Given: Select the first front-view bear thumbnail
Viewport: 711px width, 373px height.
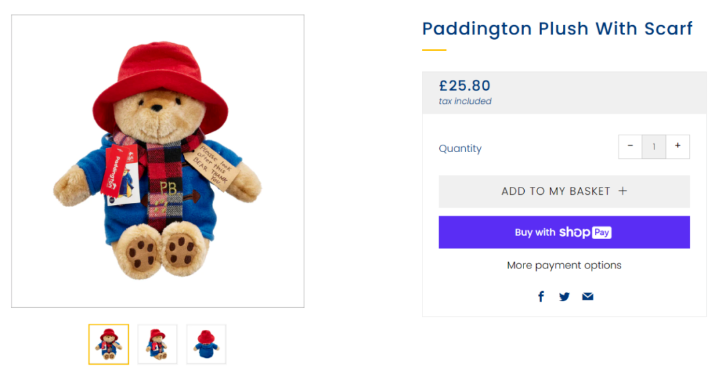Looking at the screenshot, I should coord(109,344).
